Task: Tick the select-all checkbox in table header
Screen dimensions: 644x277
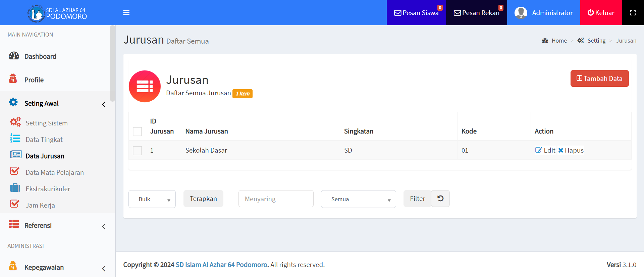Action: (137, 131)
